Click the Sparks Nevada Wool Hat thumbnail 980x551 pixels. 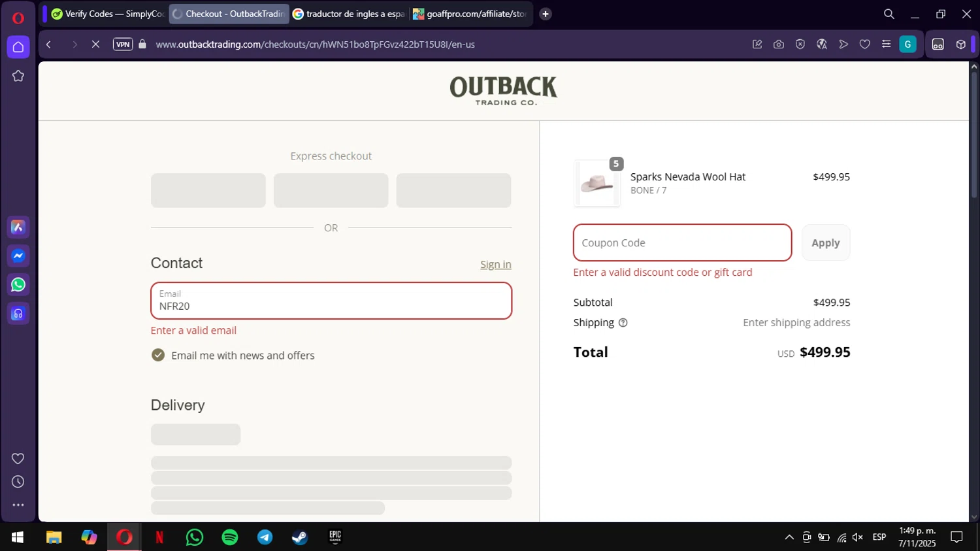click(x=597, y=184)
